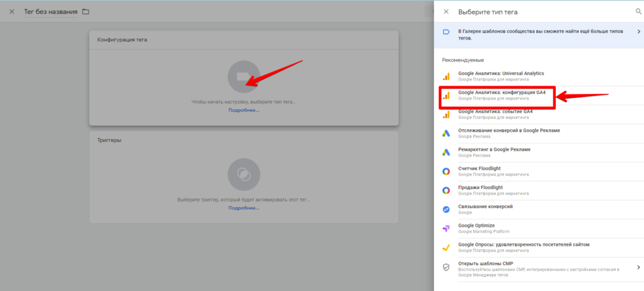Click the folder icon beside tag name
The image size is (644, 291).
pos(86,11)
